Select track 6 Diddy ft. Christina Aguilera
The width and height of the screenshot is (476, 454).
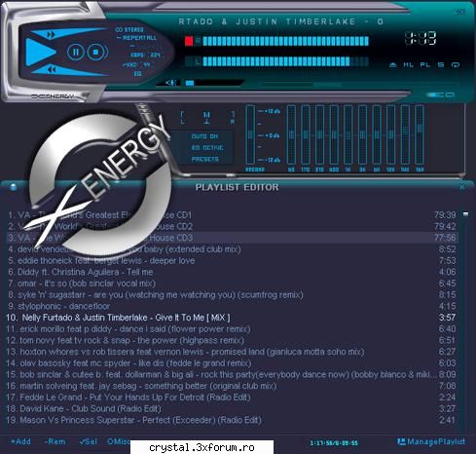coord(232,272)
